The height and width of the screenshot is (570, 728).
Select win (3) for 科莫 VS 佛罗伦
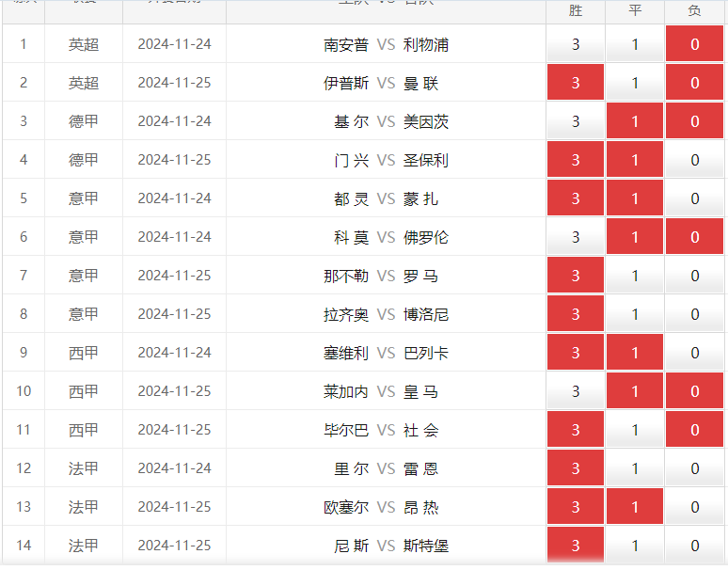tap(576, 237)
